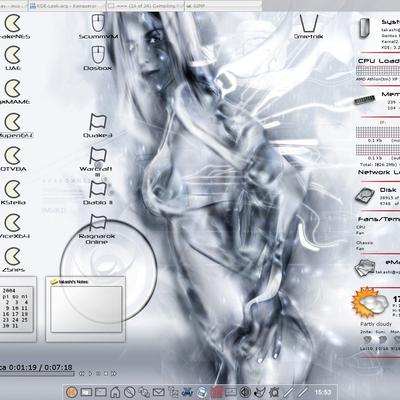This screenshot has height=400, width=400.
Task: Open the home folder dock icon
Action: (115, 392)
